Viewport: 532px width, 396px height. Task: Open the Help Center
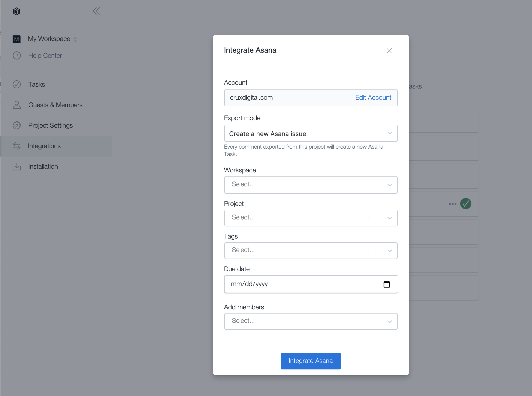[x=45, y=56]
